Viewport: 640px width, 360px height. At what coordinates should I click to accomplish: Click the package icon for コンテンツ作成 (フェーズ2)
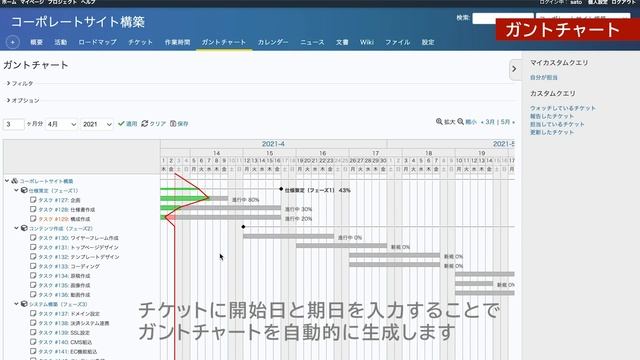pyautogui.click(x=24, y=228)
